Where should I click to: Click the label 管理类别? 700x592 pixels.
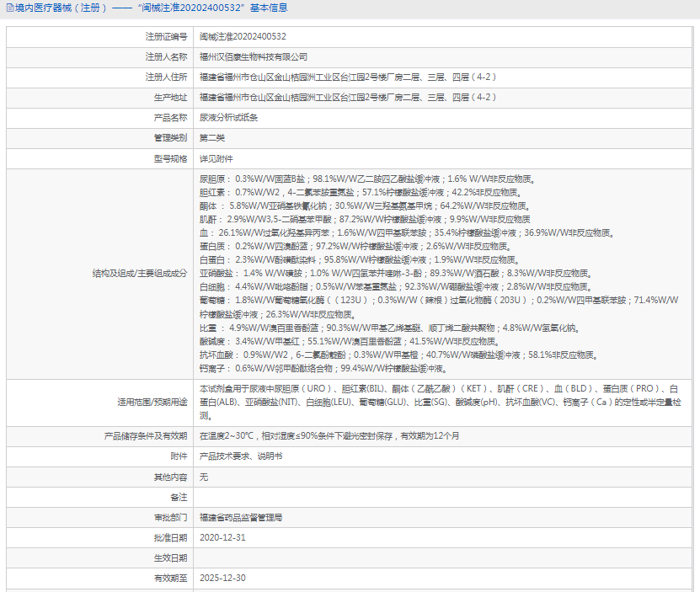point(170,138)
